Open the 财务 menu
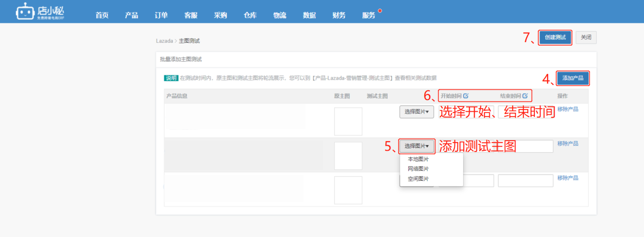Screen dimensions: 644x237 pos(339,15)
